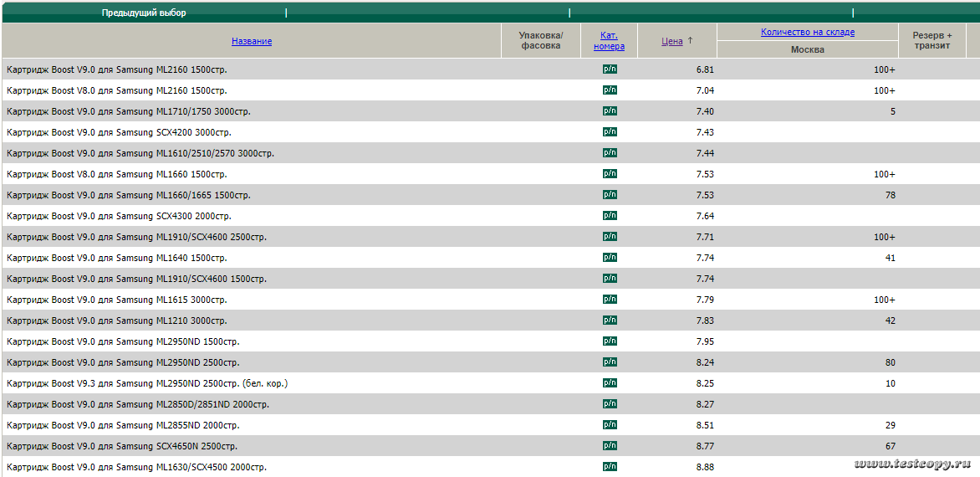Open p/n badge for SCX4200 3000стр. row
980x477 pixels.
(610, 131)
